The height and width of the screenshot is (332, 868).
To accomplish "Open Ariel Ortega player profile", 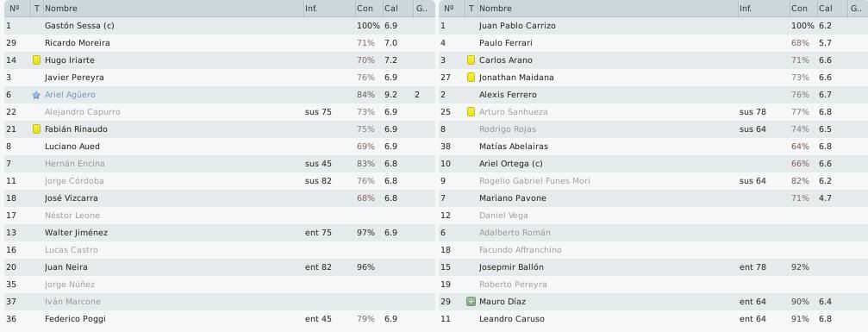I will click(510, 164).
